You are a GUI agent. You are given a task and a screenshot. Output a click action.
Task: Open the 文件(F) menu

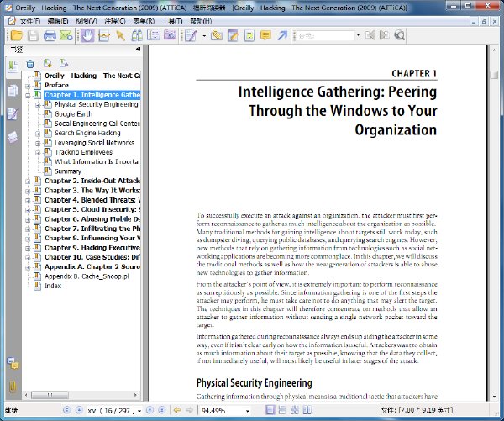[30, 21]
